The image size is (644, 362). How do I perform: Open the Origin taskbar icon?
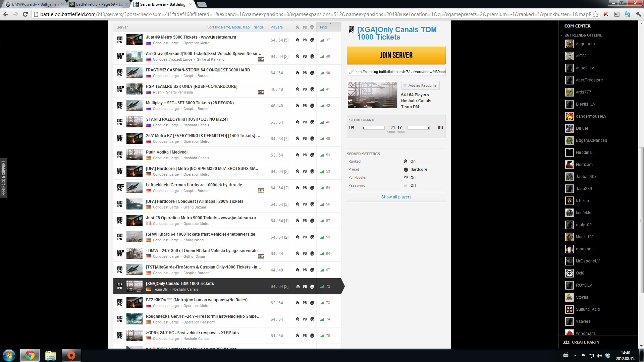click(71, 355)
